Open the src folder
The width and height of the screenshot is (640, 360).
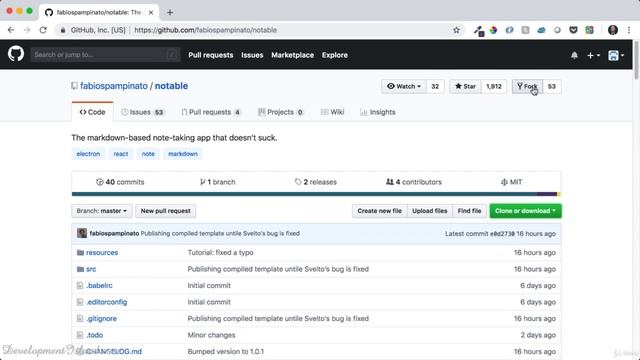(91, 269)
